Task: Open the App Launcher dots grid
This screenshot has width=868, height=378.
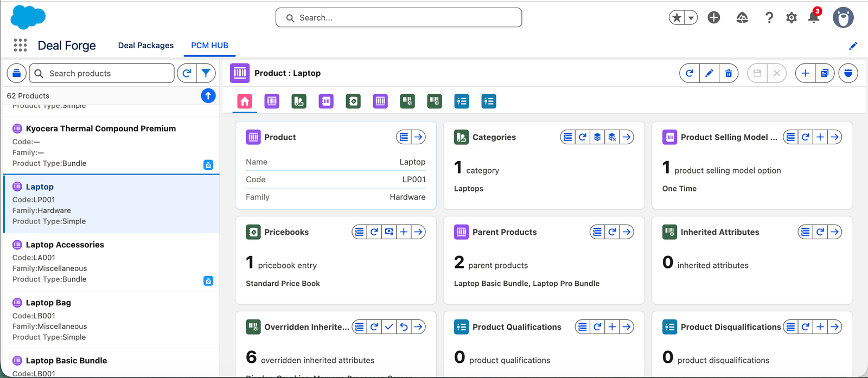Action: (x=20, y=45)
